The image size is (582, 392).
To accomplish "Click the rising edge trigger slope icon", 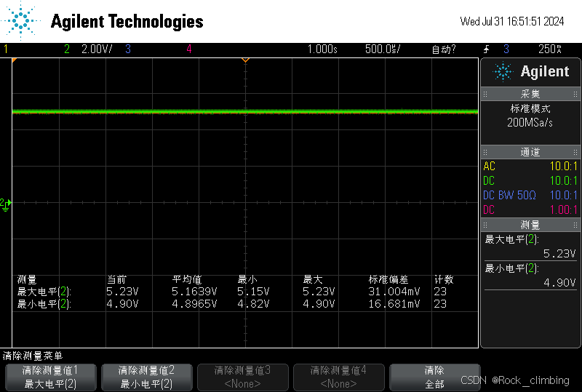I will (x=486, y=49).
